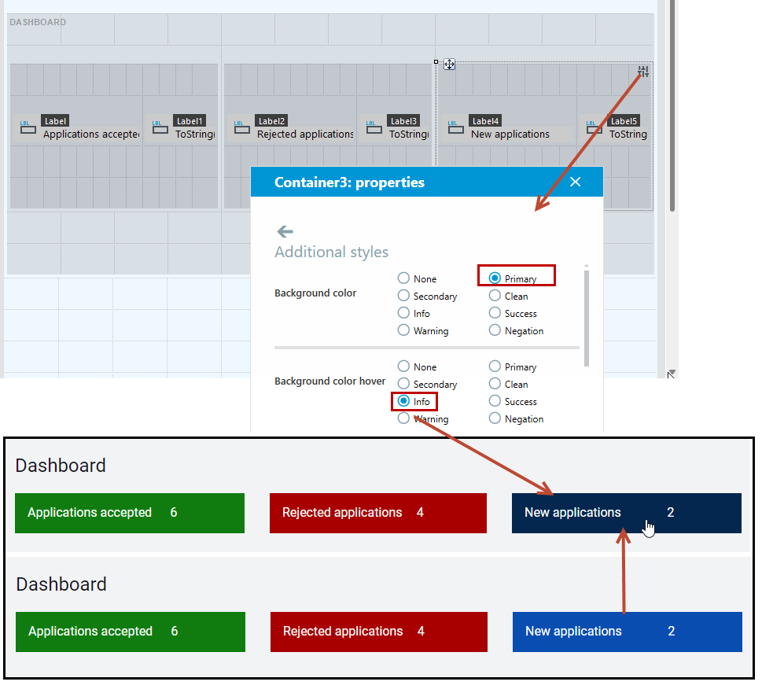Select the LBL icon beside Label2

coord(242,127)
